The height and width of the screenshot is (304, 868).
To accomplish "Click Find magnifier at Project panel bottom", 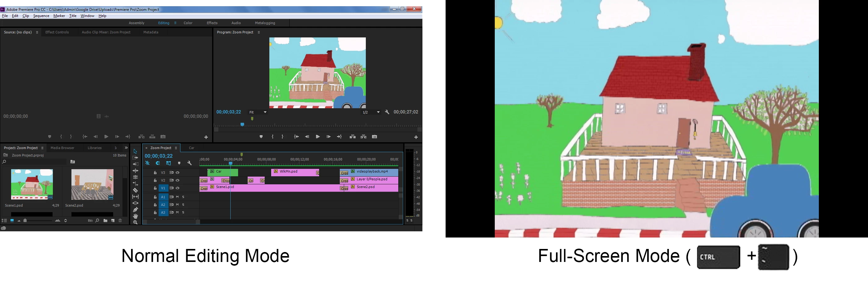I will [97, 221].
